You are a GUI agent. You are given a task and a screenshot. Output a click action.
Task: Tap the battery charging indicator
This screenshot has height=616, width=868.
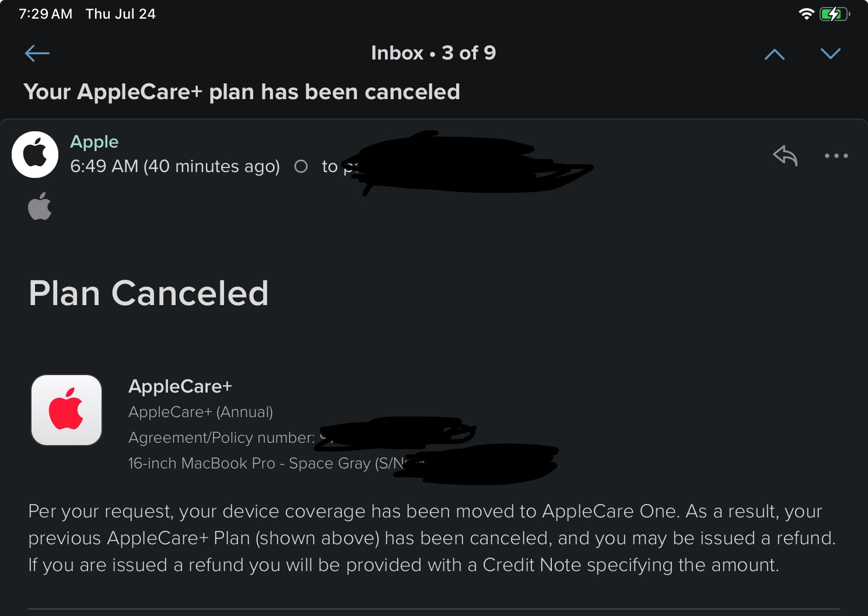(834, 14)
